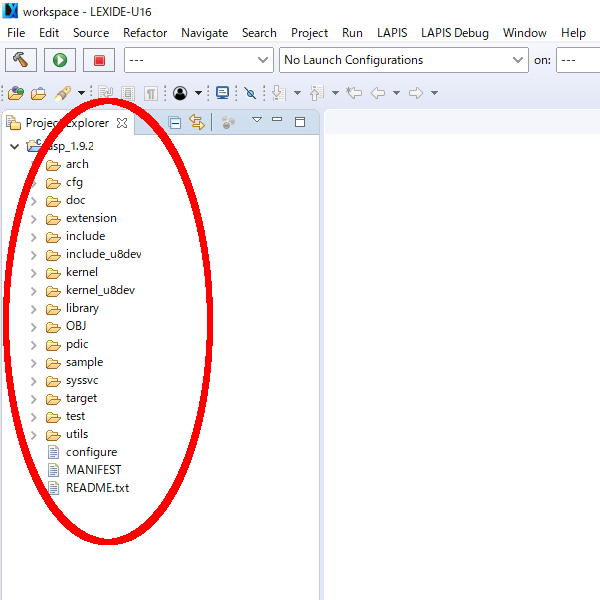This screenshot has height=600, width=600.
Task: Expand the OBJ folder
Action: [34, 327]
